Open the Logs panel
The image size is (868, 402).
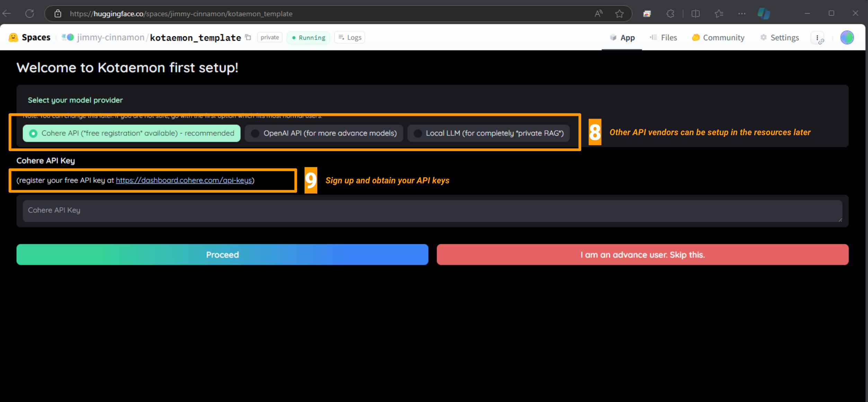(350, 37)
